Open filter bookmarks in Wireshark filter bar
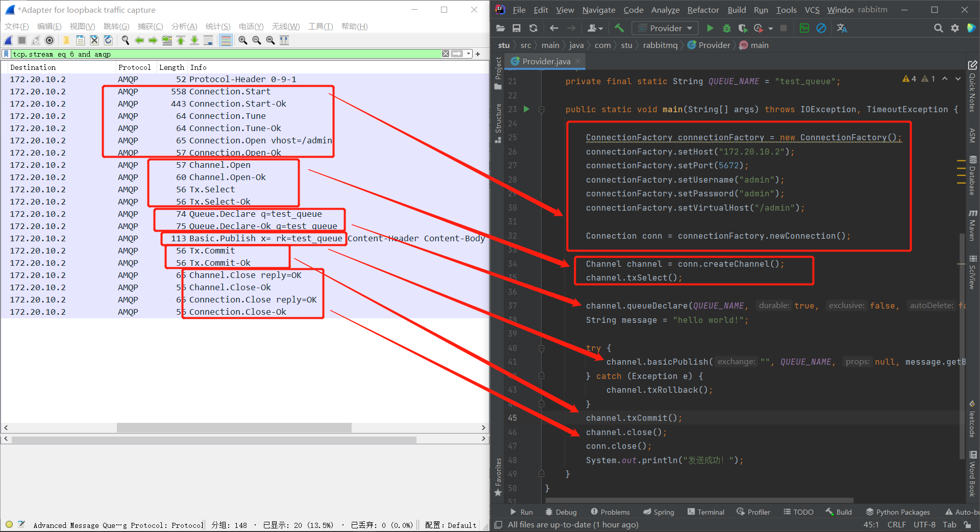Screen dimensions: 980x532 pos(6,54)
